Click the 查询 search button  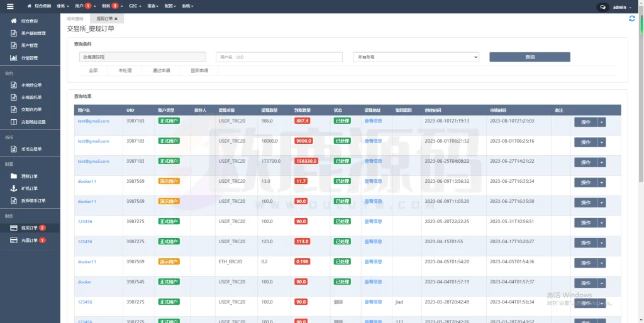(x=530, y=57)
